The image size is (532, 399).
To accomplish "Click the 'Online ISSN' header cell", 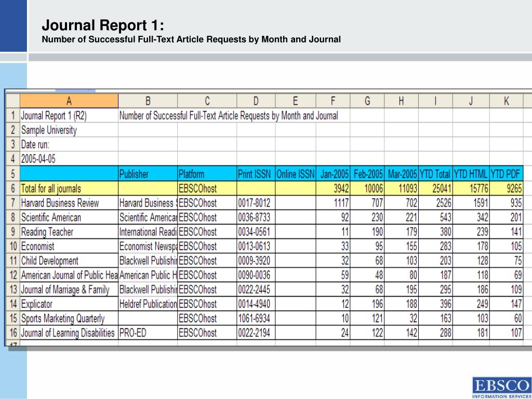I will 296,174.
